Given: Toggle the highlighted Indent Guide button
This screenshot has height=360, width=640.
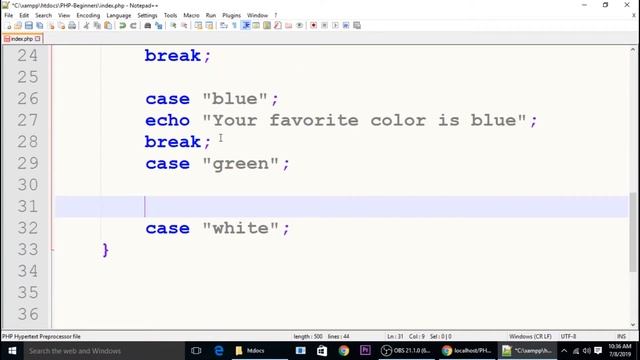Looking at the screenshot, I should tap(246, 26).
